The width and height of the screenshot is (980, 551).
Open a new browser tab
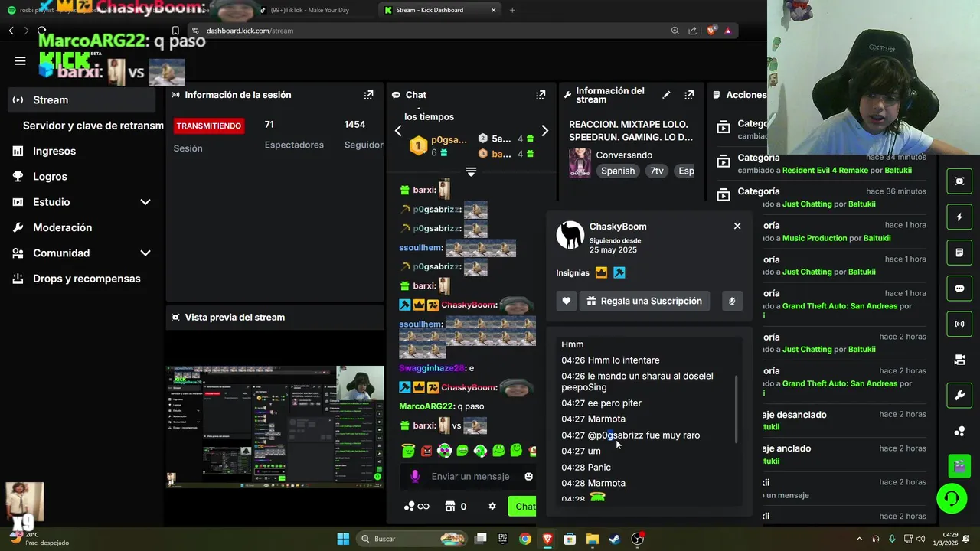tap(512, 10)
